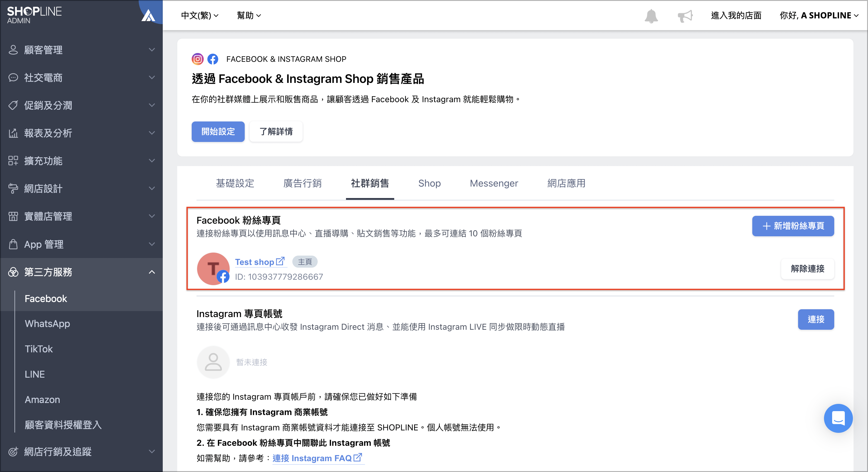Click the 顧客管理 person icon

13,49
